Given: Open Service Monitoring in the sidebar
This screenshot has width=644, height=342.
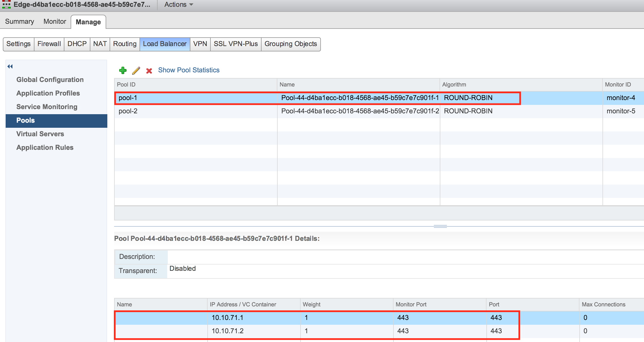Looking at the screenshot, I should click(47, 107).
